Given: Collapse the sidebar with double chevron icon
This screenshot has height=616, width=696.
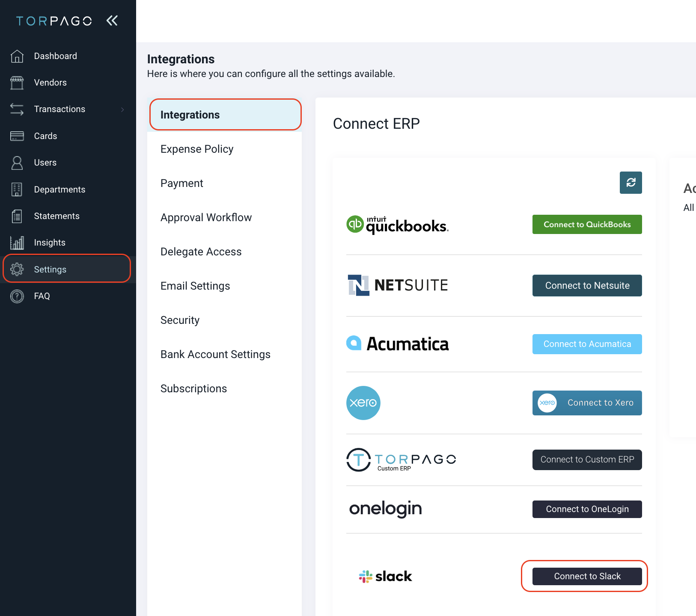Looking at the screenshot, I should click(112, 21).
